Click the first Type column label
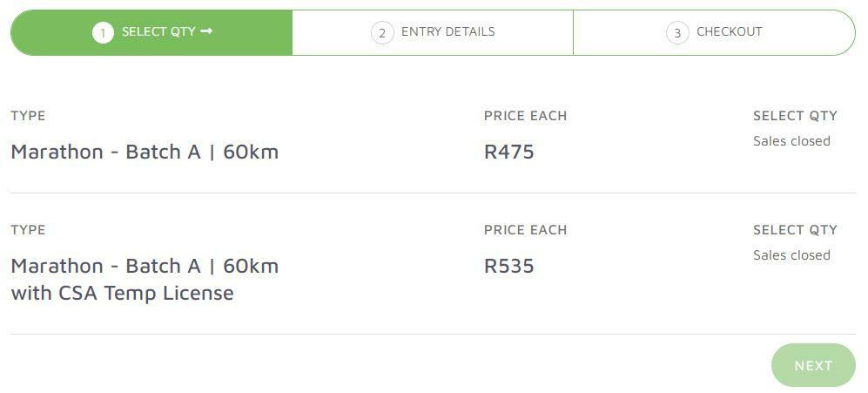Viewport: 868px width, 393px height. [x=28, y=116]
